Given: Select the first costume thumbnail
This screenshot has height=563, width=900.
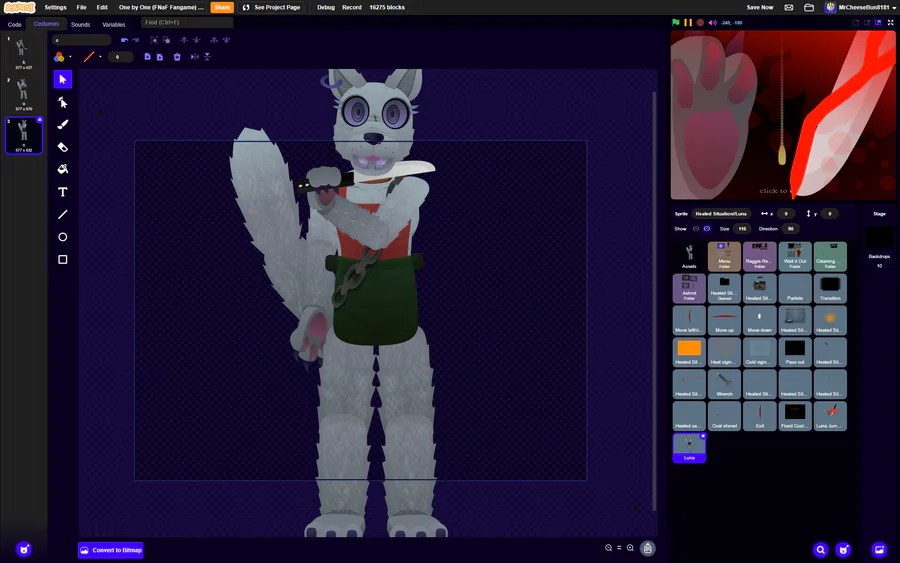Looking at the screenshot, I should 23,53.
